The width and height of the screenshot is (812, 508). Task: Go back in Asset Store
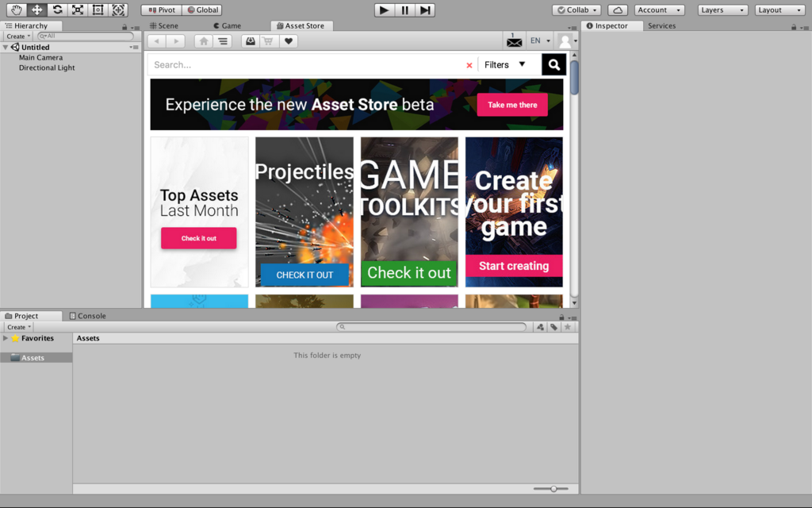tap(157, 41)
